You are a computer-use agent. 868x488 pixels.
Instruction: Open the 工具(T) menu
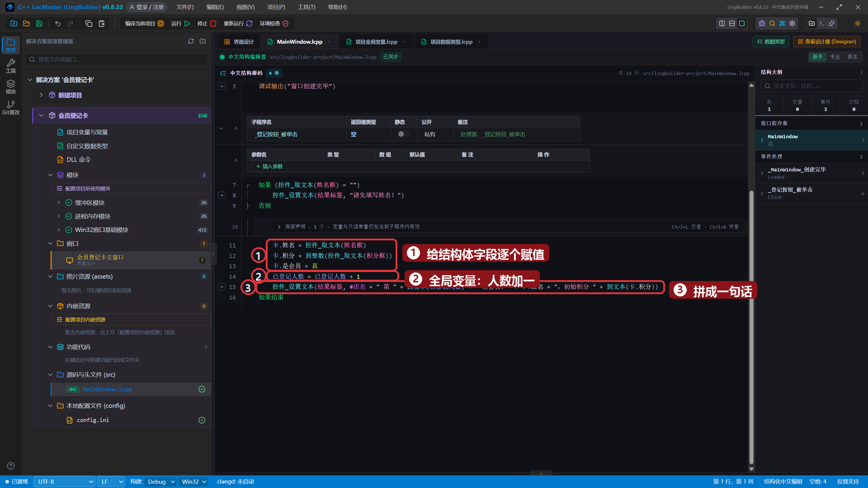pyautogui.click(x=307, y=7)
